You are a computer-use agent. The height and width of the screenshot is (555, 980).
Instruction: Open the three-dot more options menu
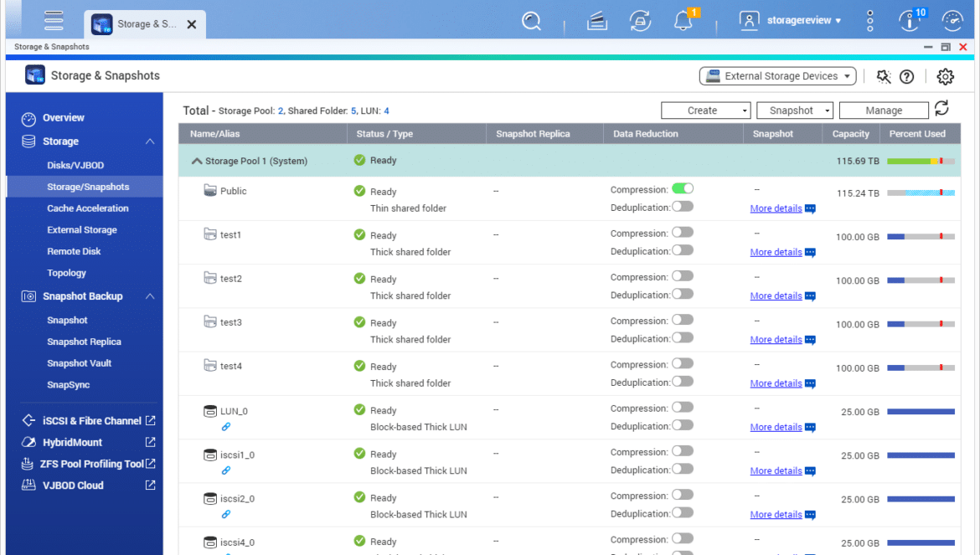(870, 21)
